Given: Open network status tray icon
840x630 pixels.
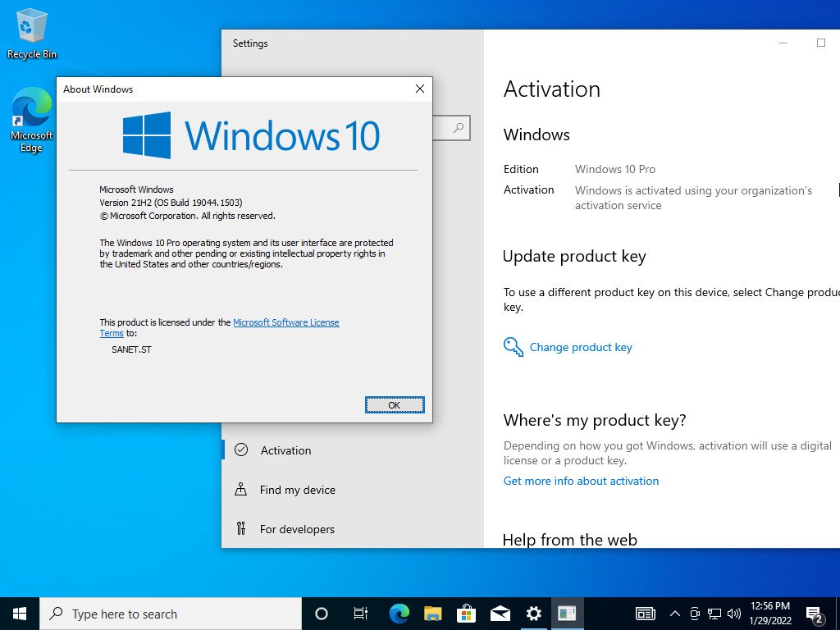Looking at the screenshot, I should click(714, 614).
